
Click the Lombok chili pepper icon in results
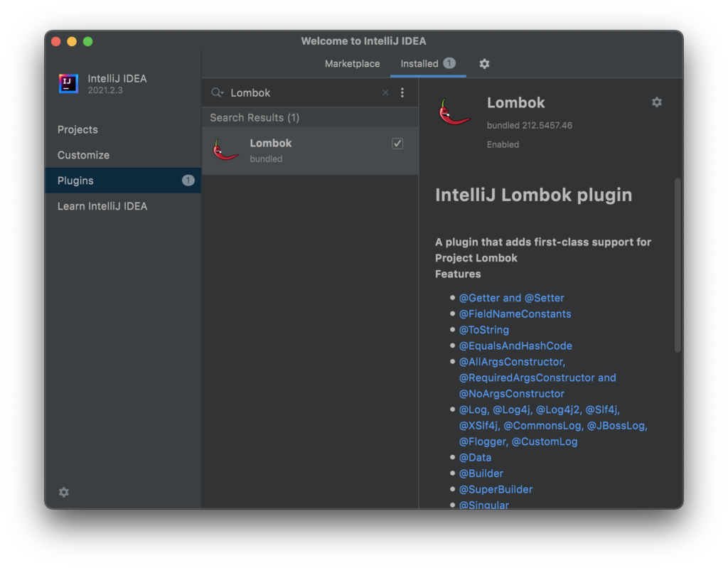[x=226, y=150]
